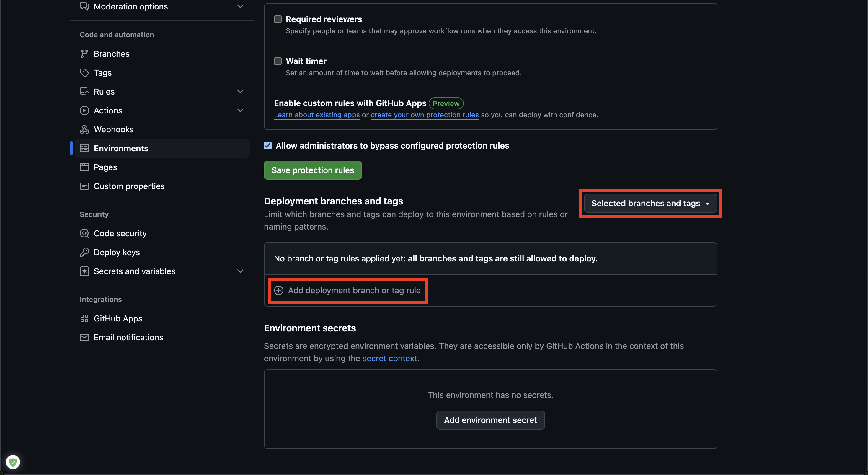Click the Integrations section label

(100, 299)
